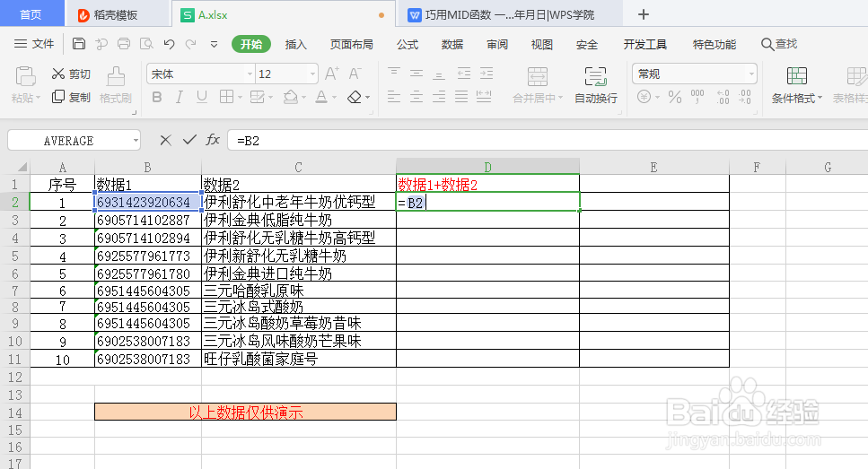Expand the 粘贴 paste options arrow
Screen dimensions: 868x469
point(39,99)
